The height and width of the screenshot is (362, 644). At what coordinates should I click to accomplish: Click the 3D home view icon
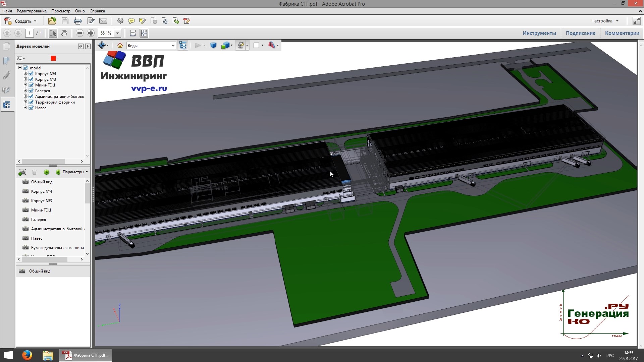[120, 45]
